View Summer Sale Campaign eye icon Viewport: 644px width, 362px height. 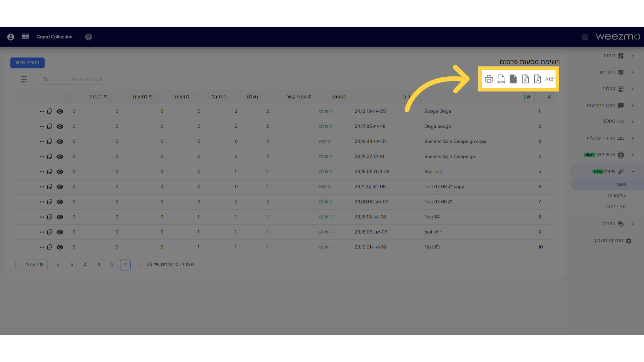point(60,157)
